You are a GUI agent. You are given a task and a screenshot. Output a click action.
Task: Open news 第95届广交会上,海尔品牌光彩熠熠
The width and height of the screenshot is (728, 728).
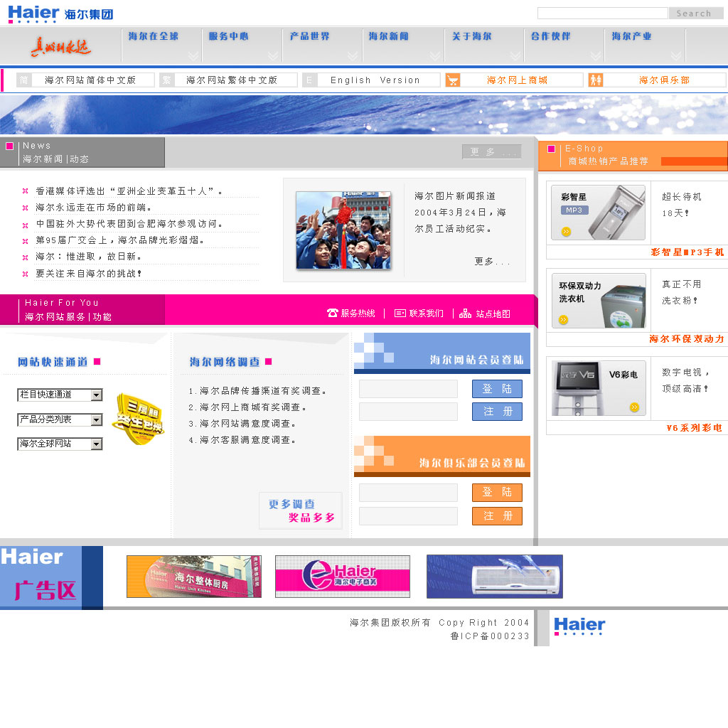coord(119,240)
